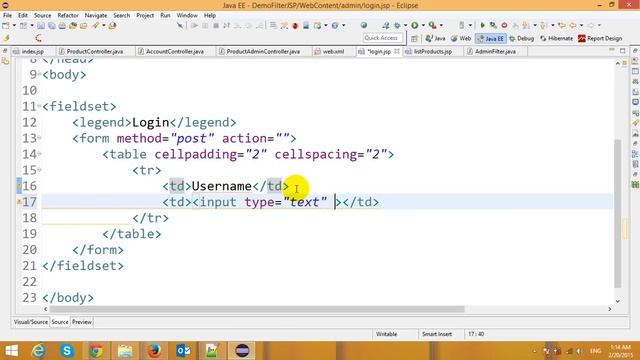Open the Project menu

[x=145, y=15]
